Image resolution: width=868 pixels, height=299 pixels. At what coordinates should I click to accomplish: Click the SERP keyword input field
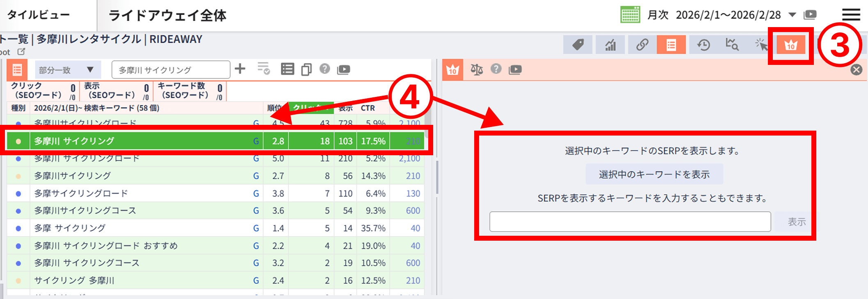point(630,222)
